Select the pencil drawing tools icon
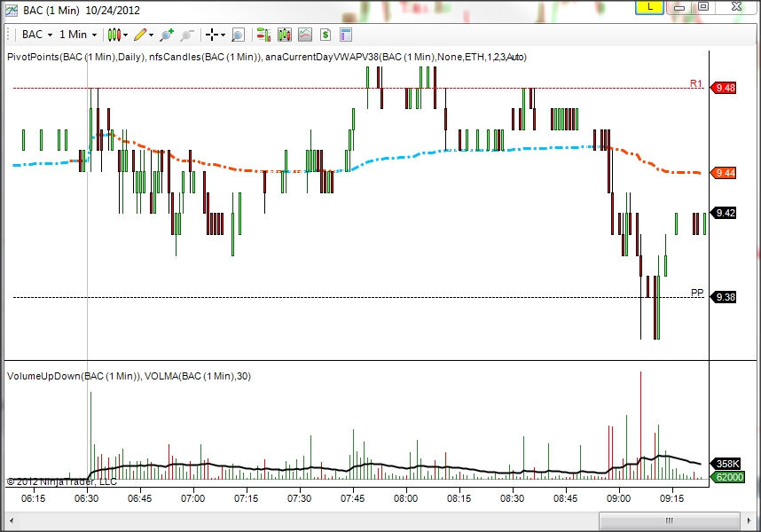The width and height of the screenshot is (761, 532). tap(140, 35)
